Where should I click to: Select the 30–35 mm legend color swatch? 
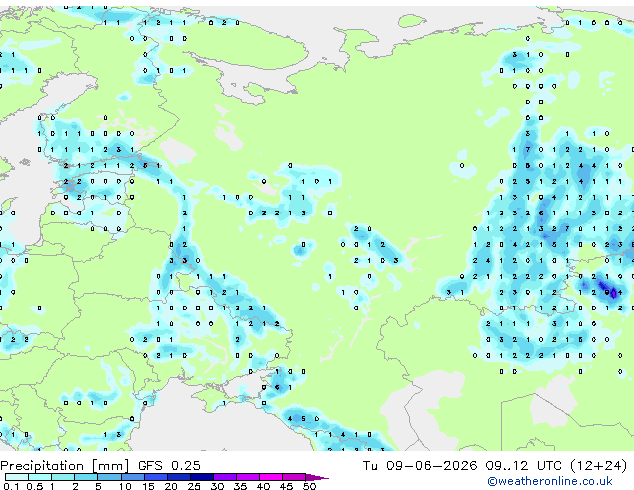(225, 477)
